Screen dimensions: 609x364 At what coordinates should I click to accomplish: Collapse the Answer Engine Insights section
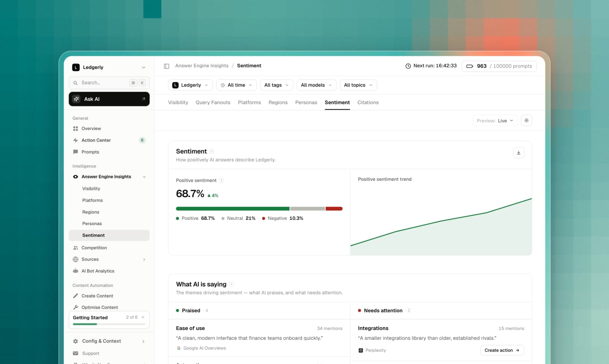(x=144, y=177)
